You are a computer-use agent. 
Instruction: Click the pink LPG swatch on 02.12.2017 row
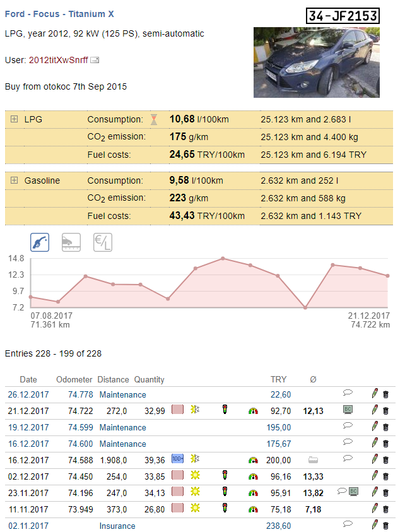(177, 475)
